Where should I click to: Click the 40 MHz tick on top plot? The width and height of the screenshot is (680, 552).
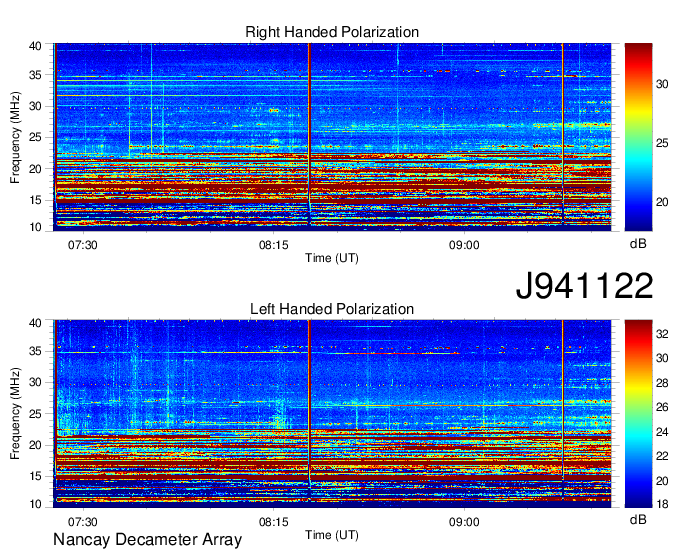(x=36, y=46)
